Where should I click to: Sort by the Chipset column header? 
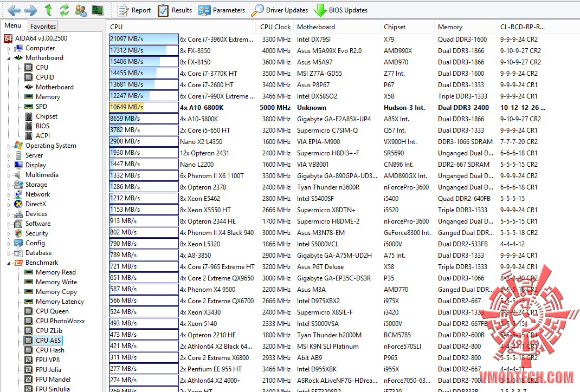tap(407, 27)
